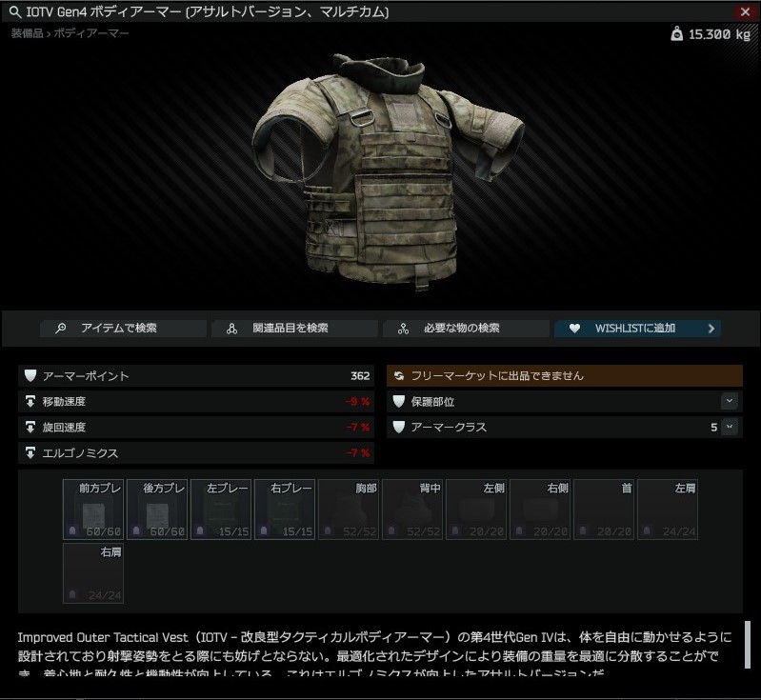This screenshot has width=761, height=700.
Task: Click the 移動速度 stat icon
Action: coord(30,402)
